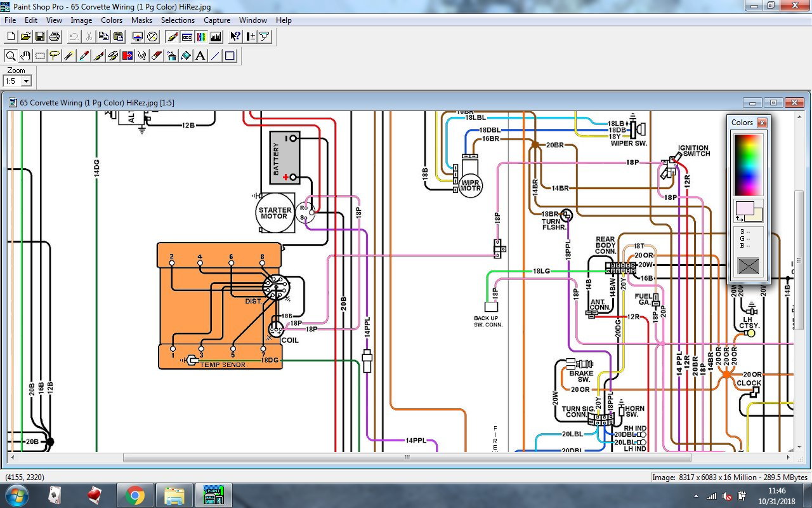Viewport: 812px width, 508px height.
Task: Click the funnel filter toolbar icon
Action: coord(265,36)
